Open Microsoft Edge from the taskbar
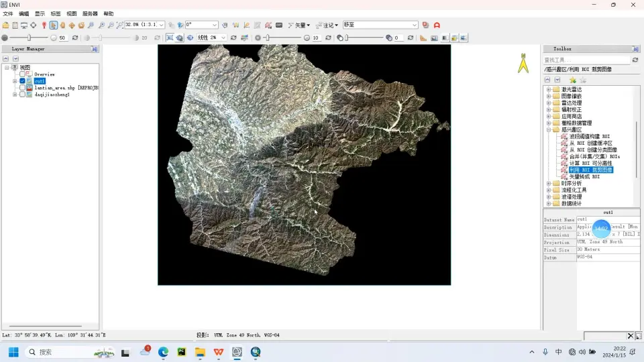 coord(164,352)
